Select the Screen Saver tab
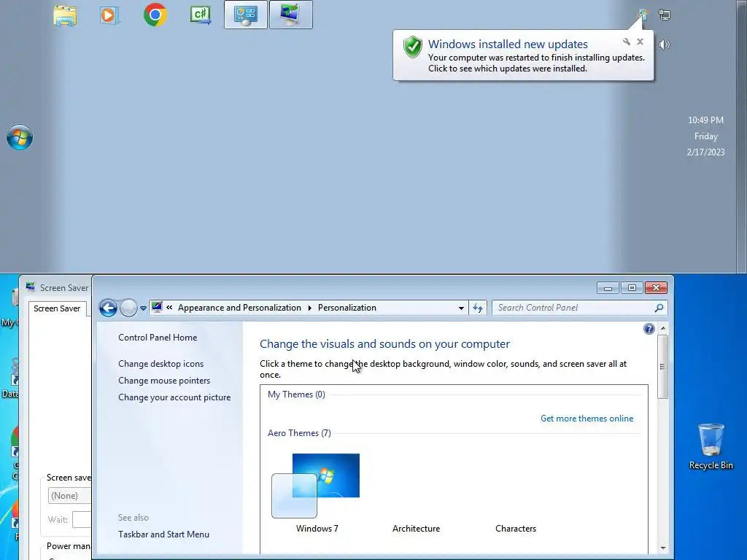 pyautogui.click(x=57, y=308)
